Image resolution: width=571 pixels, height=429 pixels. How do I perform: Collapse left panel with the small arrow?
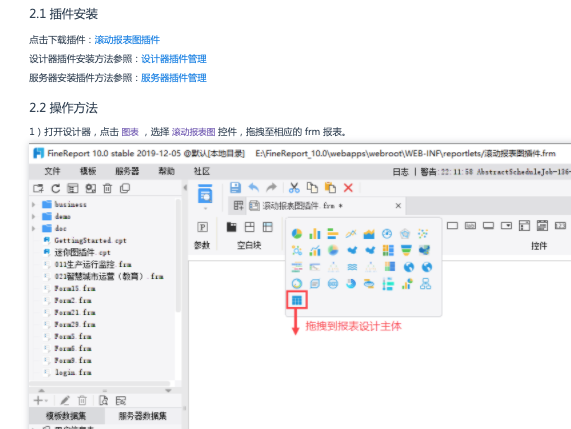pyautogui.click(x=185, y=188)
